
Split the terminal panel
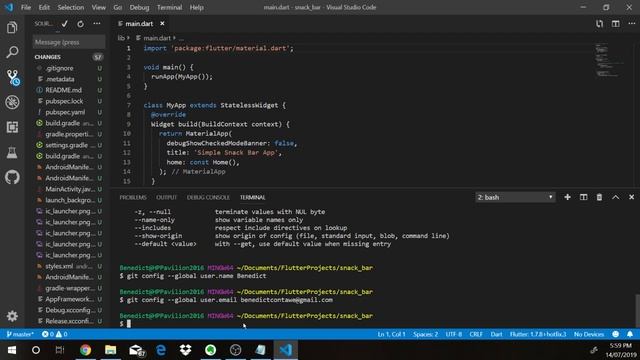583,197
